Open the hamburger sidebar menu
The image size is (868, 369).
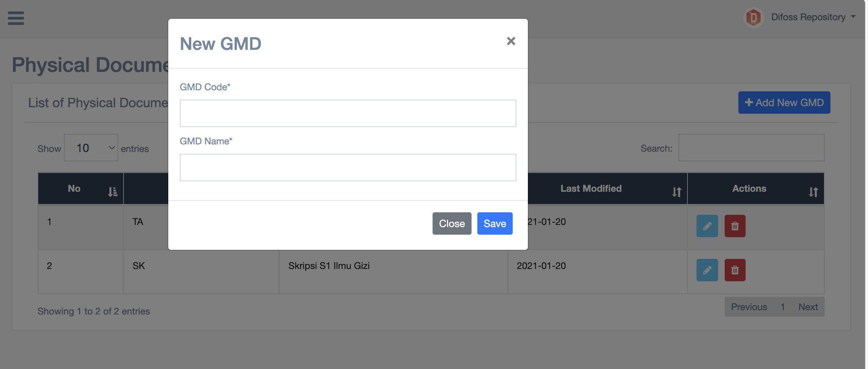click(x=16, y=18)
